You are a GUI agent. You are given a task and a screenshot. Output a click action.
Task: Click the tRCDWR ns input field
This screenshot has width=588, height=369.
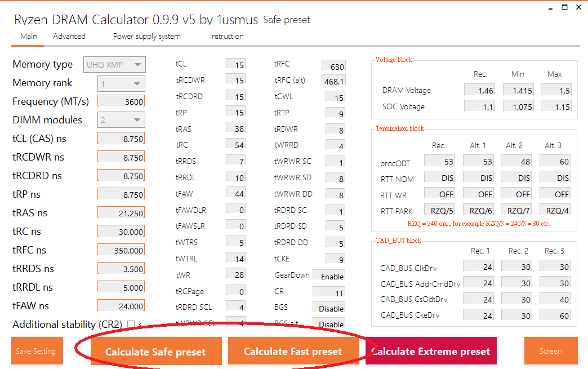coord(121,157)
